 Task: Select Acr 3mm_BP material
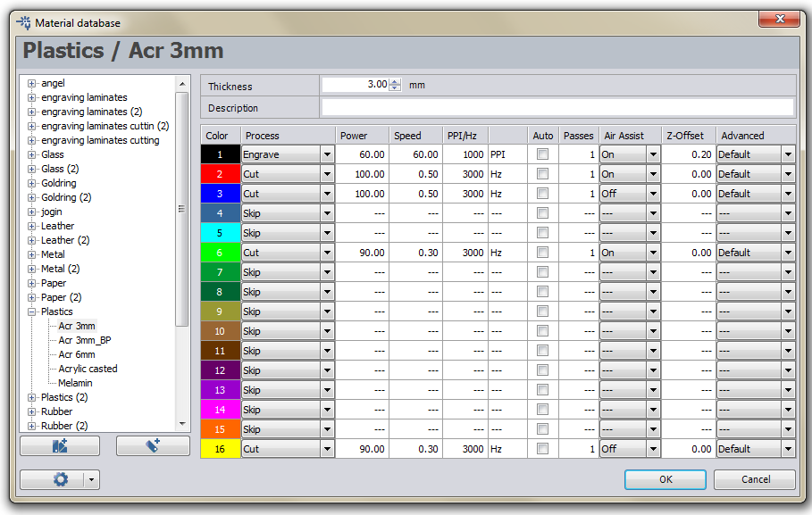click(x=84, y=340)
